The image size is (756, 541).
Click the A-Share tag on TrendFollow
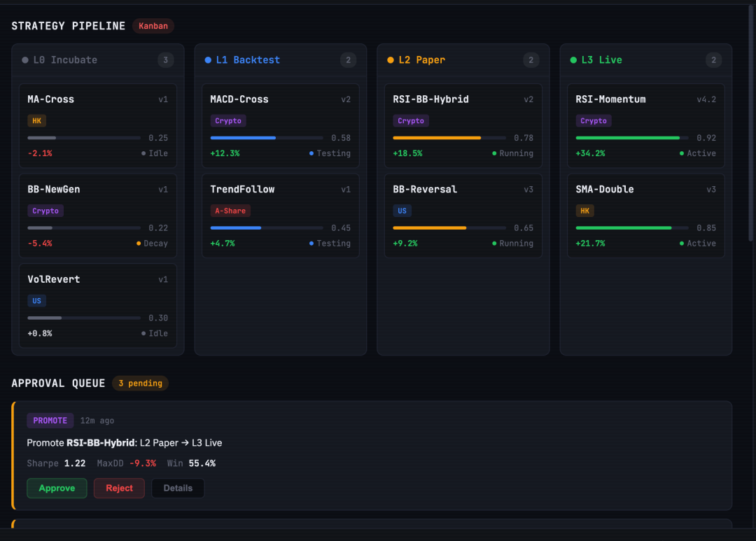click(230, 211)
